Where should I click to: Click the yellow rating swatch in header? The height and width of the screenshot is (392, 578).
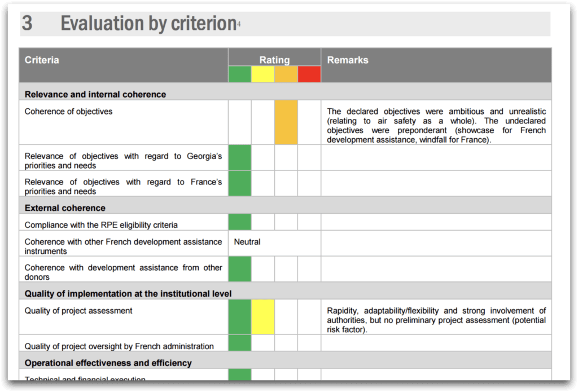[x=263, y=74]
